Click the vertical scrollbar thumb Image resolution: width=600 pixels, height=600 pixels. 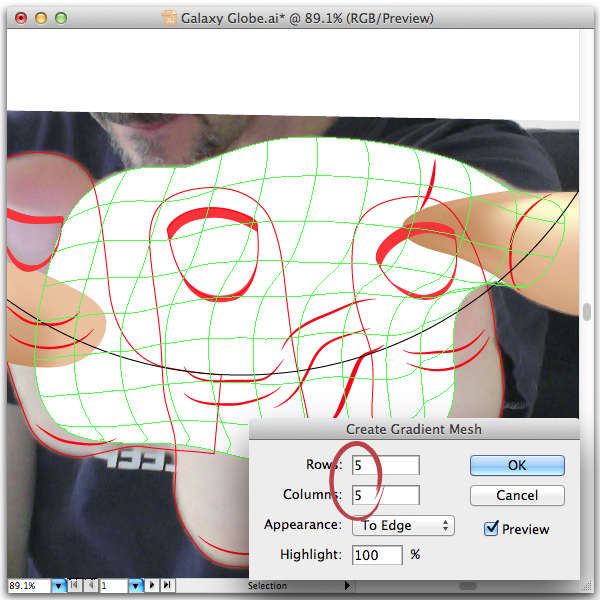[587, 312]
